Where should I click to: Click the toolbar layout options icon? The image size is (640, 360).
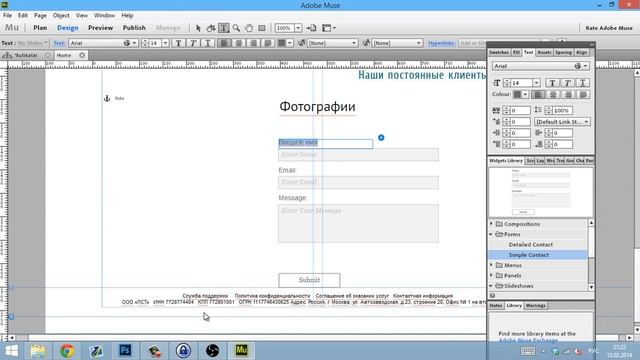[329, 28]
